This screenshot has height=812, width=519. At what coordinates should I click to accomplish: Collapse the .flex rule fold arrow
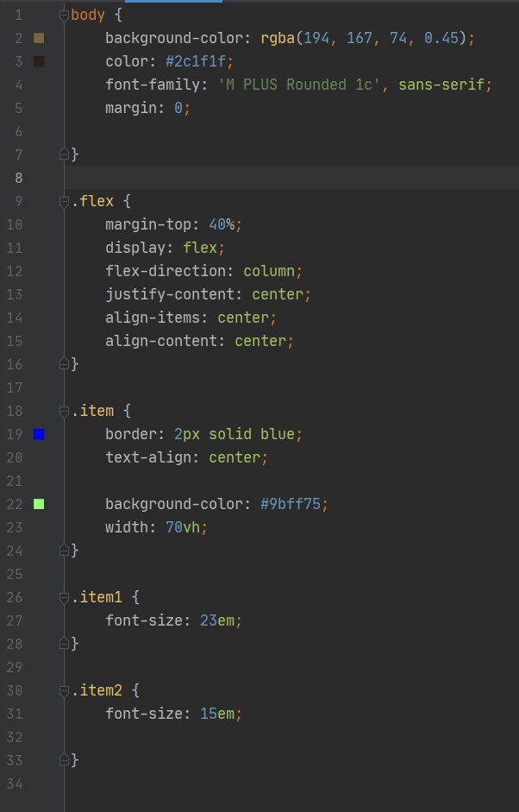64,201
